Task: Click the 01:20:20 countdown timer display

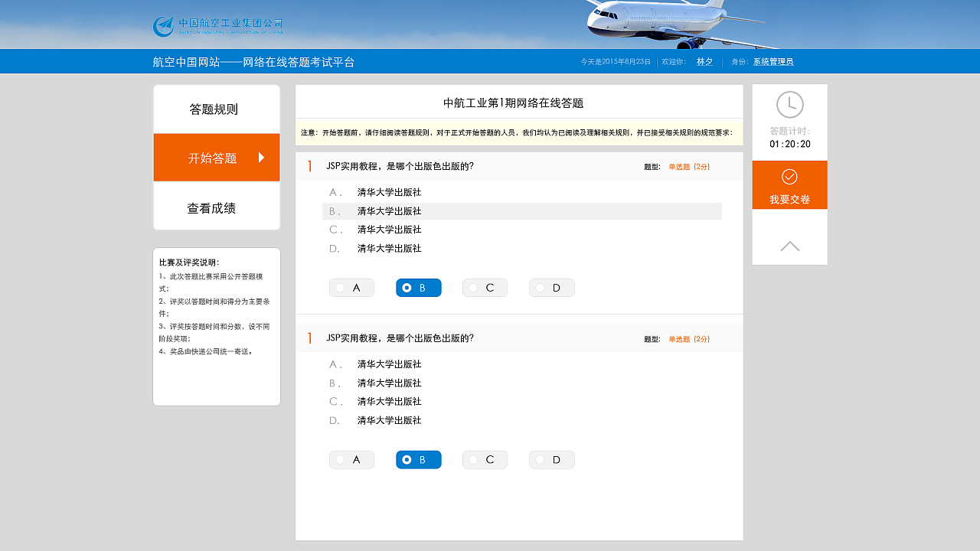Action: (789, 142)
